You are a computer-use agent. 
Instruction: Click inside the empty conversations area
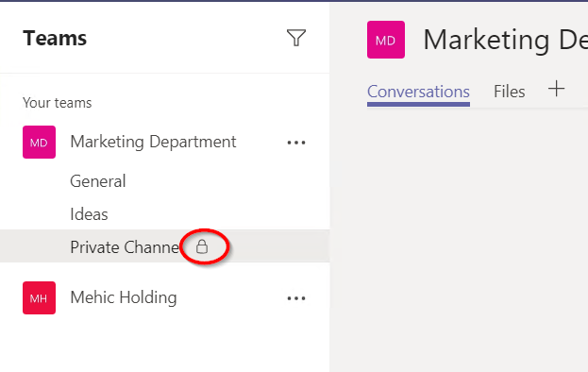tap(459, 240)
